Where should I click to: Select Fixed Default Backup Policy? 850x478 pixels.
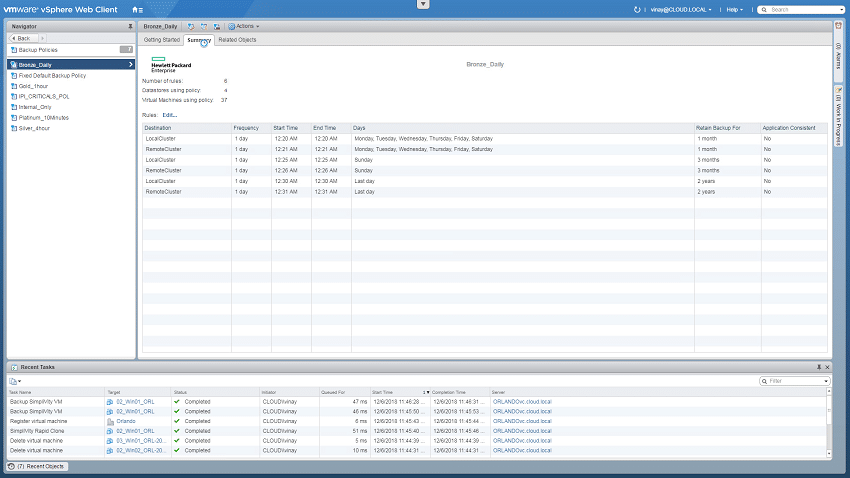tap(53, 75)
